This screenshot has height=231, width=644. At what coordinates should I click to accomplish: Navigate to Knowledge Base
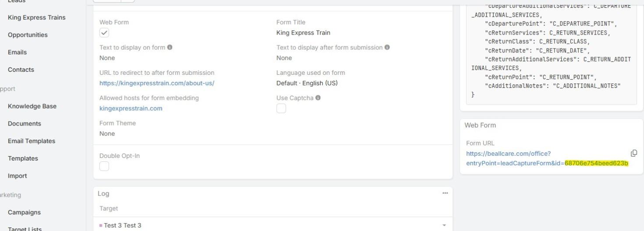[x=32, y=106]
